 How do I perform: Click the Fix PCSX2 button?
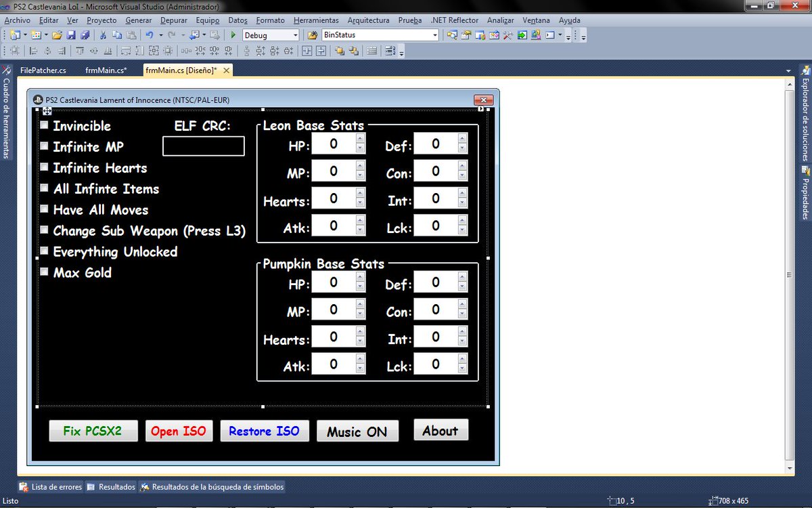(93, 431)
